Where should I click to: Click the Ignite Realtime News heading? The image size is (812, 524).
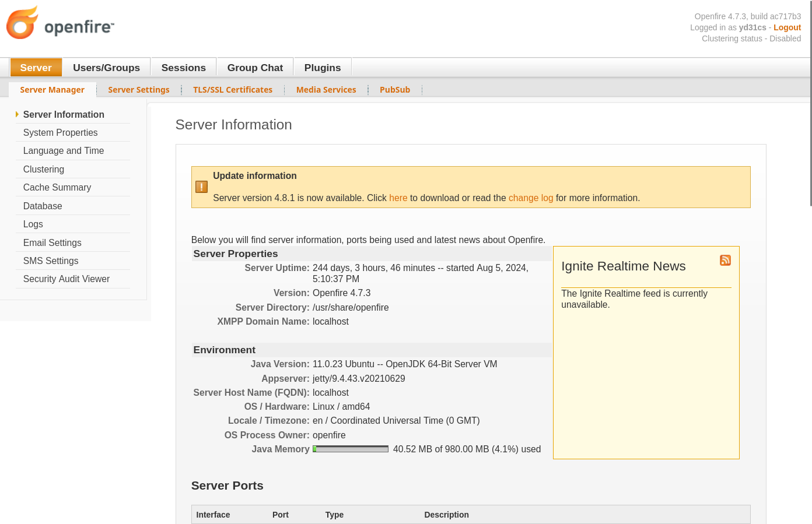624,266
